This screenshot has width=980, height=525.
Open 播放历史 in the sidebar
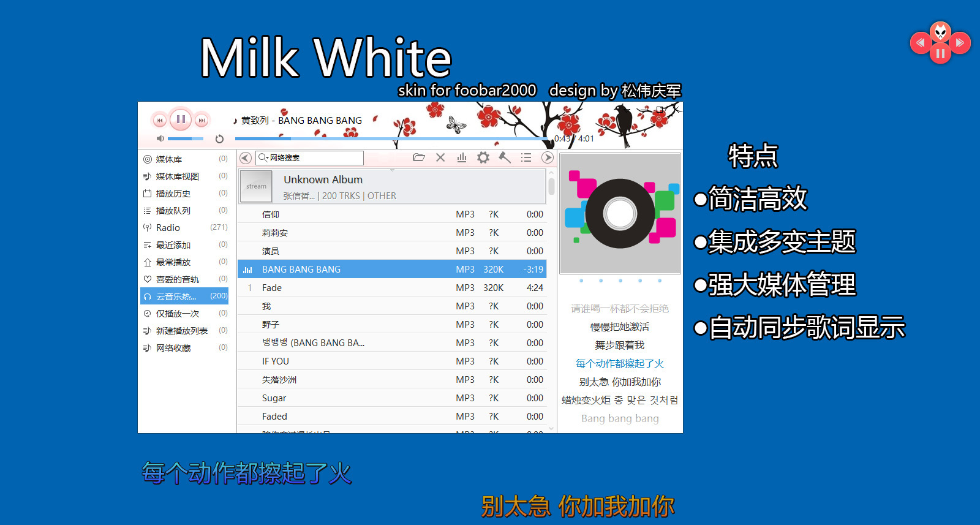coord(185,194)
